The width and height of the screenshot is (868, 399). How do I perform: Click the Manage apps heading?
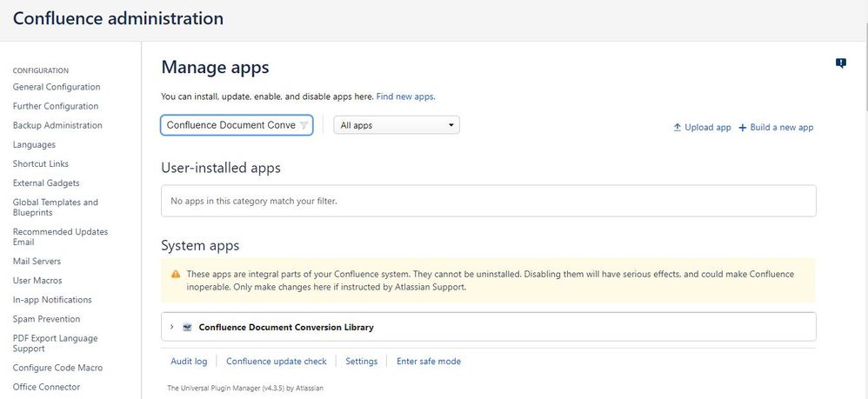[215, 68]
